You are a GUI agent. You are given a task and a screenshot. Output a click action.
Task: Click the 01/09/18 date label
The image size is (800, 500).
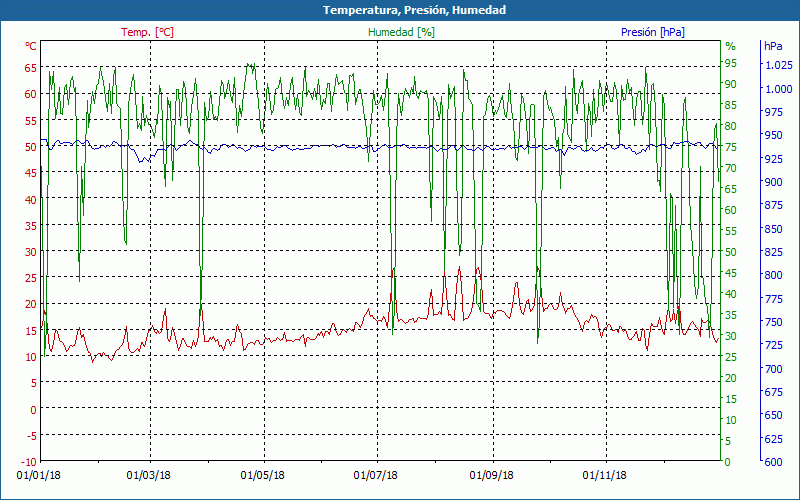tap(491, 476)
